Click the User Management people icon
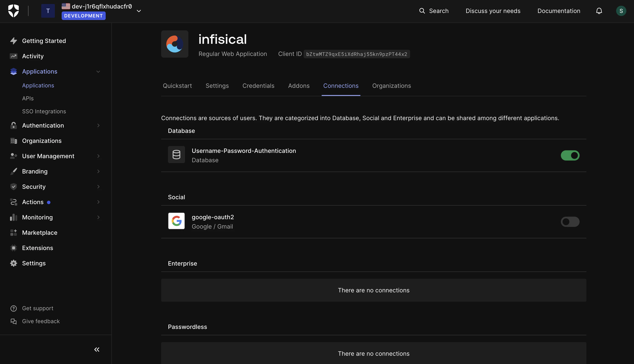Viewport: 634px width, 364px height. (x=13, y=156)
